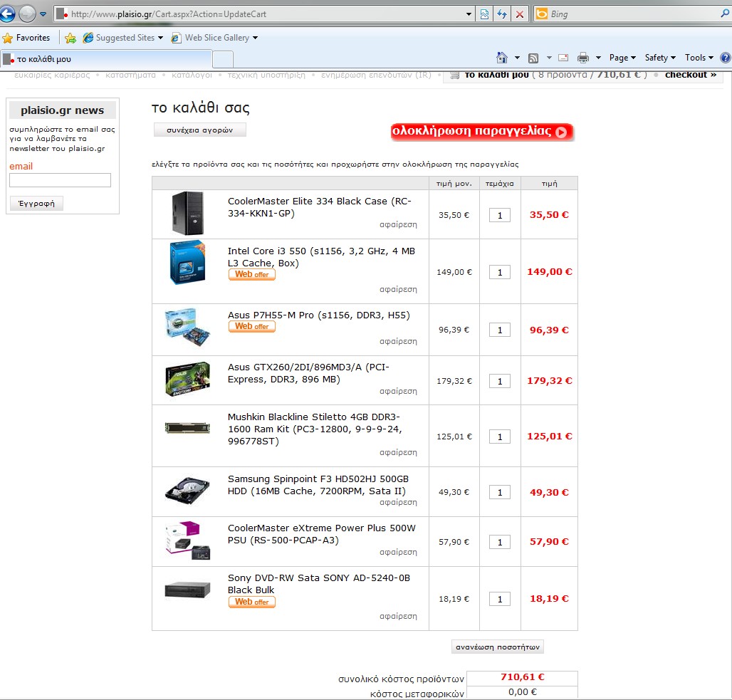732x700 pixels.
Task: Open Intel Core i3 550 product link
Action: click(x=321, y=257)
